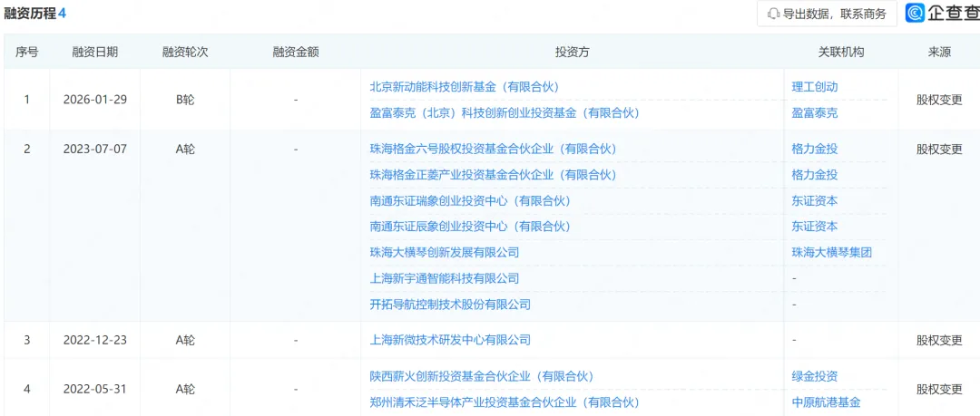
Task: Click the 导出数据，联系商务 button
Action: pyautogui.click(x=827, y=14)
